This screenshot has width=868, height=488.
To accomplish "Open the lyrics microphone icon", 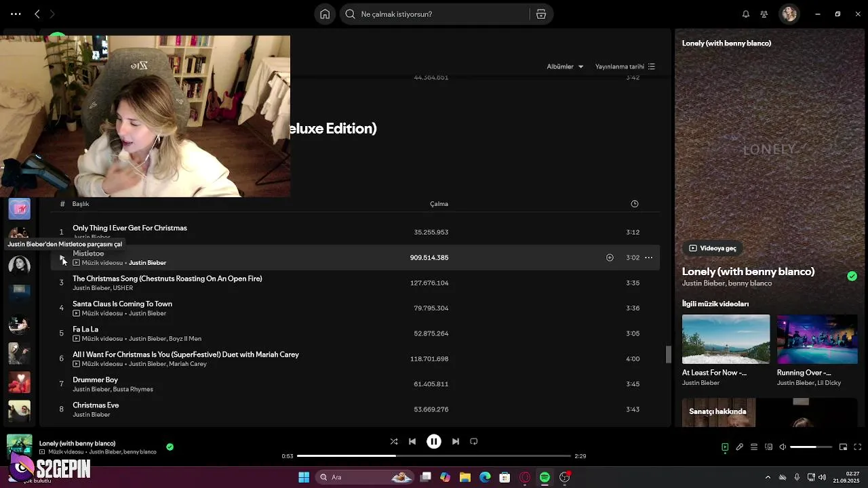I will click(740, 447).
